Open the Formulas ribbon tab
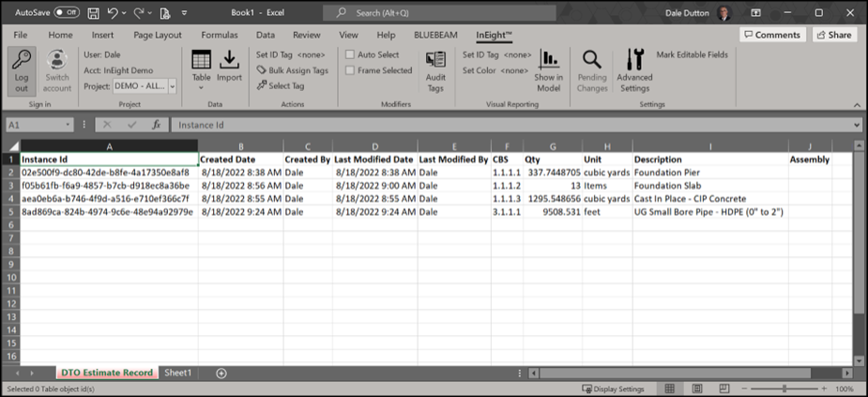Viewport: 868px width, 397px height. click(x=219, y=35)
